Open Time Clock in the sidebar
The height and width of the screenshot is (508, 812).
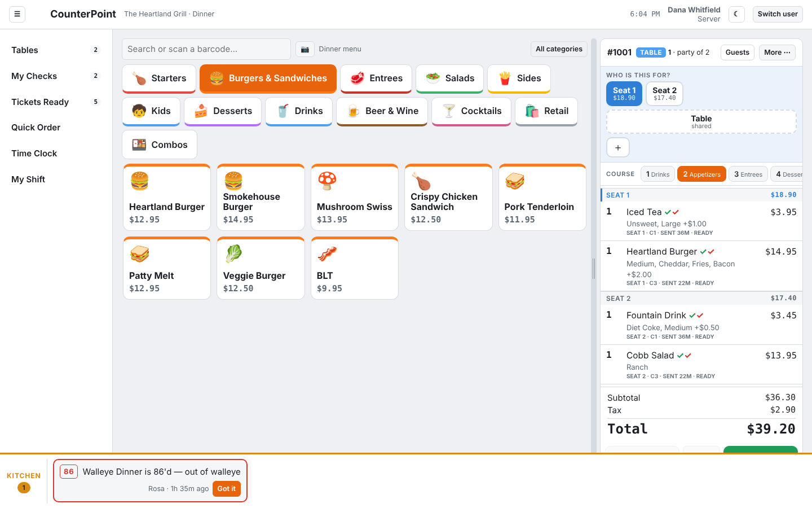pos(56,154)
